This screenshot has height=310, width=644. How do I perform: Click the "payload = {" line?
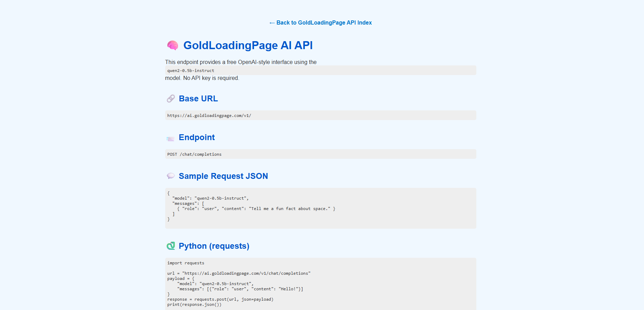(x=181, y=279)
